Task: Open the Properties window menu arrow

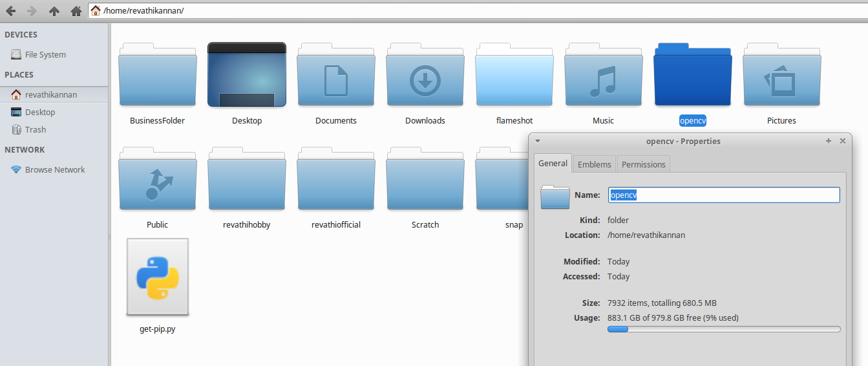Action: [538, 141]
